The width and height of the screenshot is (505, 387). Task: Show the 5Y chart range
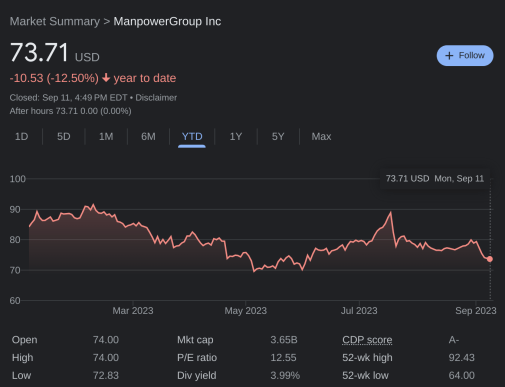(x=278, y=136)
